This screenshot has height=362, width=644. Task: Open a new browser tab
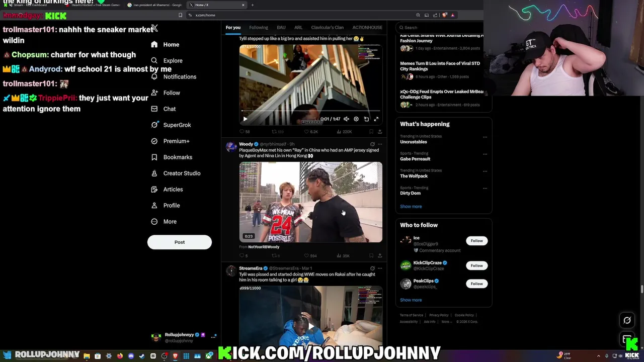pyautogui.click(x=253, y=5)
